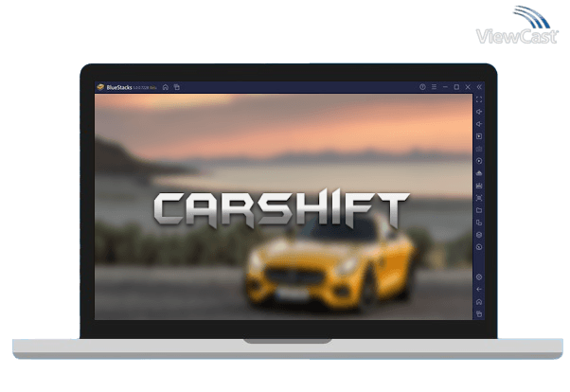Click the CARSHIFT game splash screen
This screenshot has width=570, height=392.
pyautogui.click(x=283, y=207)
